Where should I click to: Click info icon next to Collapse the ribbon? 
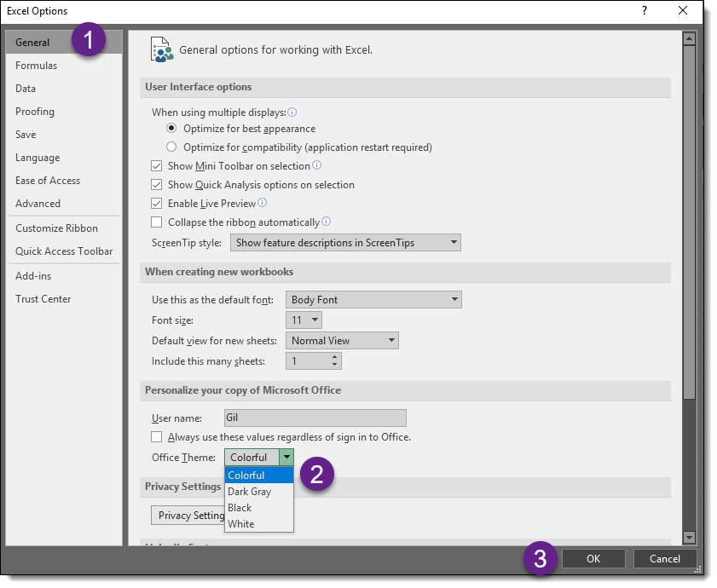click(x=326, y=222)
